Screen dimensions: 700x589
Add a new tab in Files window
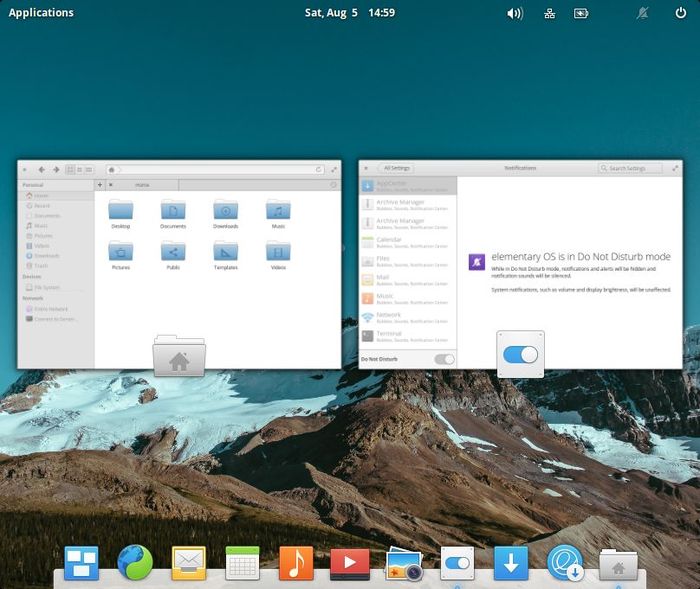(100, 184)
